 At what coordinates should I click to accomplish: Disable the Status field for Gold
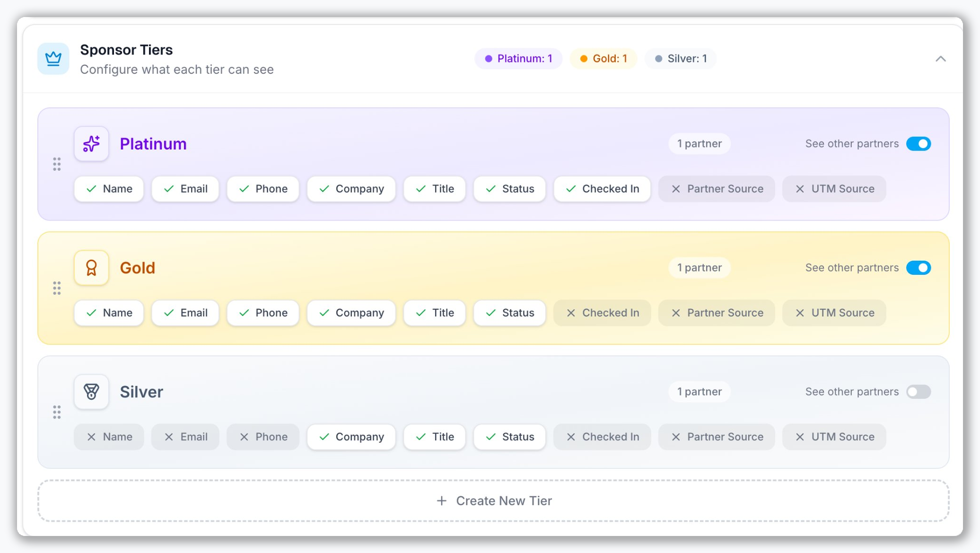click(x=509, y=313)
